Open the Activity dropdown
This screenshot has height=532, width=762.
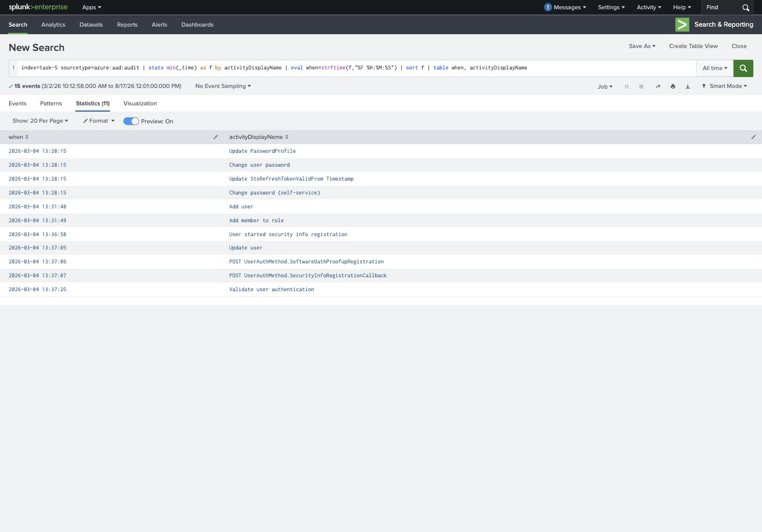click(649, 8)
